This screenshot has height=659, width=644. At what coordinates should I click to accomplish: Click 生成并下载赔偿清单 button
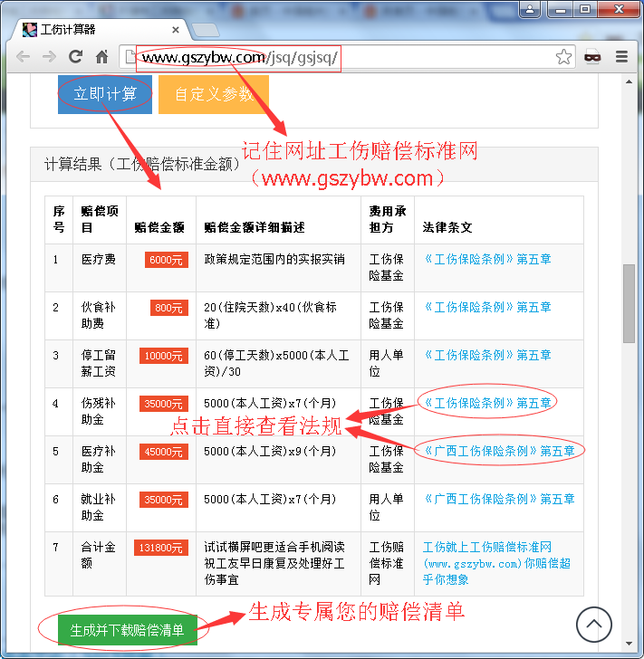click(x=128, y=630)
